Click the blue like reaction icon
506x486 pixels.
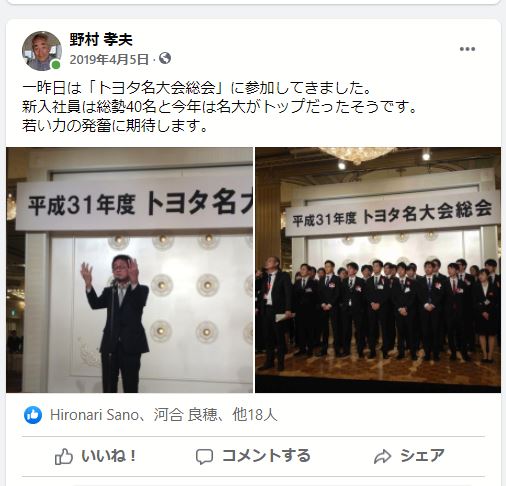pyautogui.click(x=33, y=415)
